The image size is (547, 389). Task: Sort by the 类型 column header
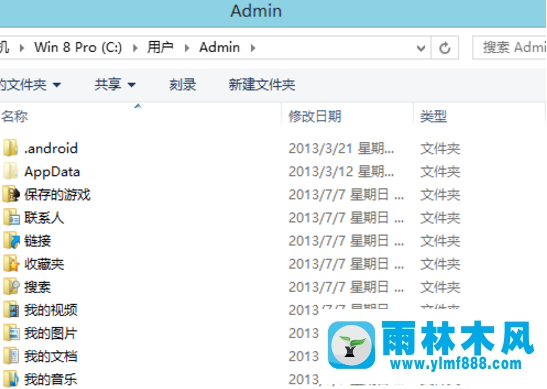[433, 116]
